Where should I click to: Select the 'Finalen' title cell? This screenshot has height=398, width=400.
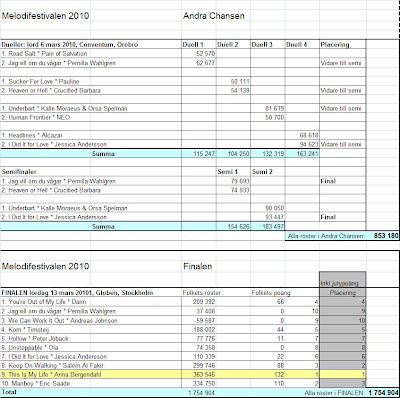pyautogui.click(x=198, y=266)
